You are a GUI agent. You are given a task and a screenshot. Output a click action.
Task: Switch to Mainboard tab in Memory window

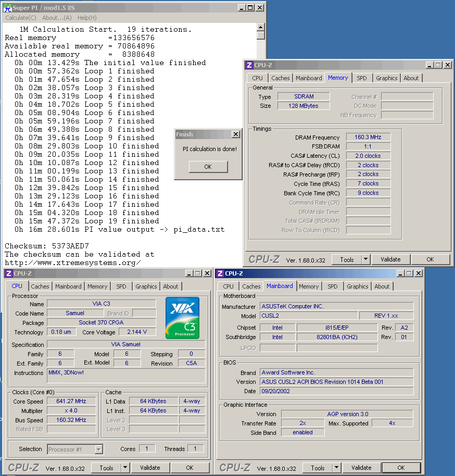(309, 78)
